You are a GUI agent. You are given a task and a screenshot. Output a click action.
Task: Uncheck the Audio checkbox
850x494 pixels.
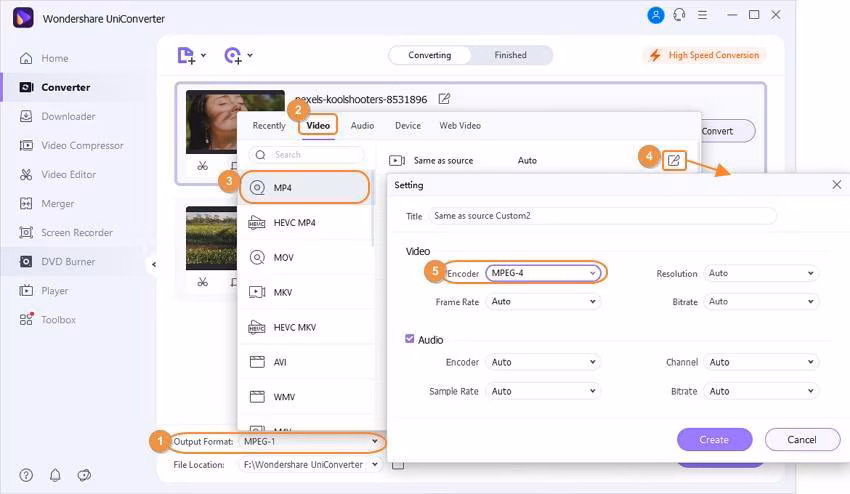(x=410, y=339)
